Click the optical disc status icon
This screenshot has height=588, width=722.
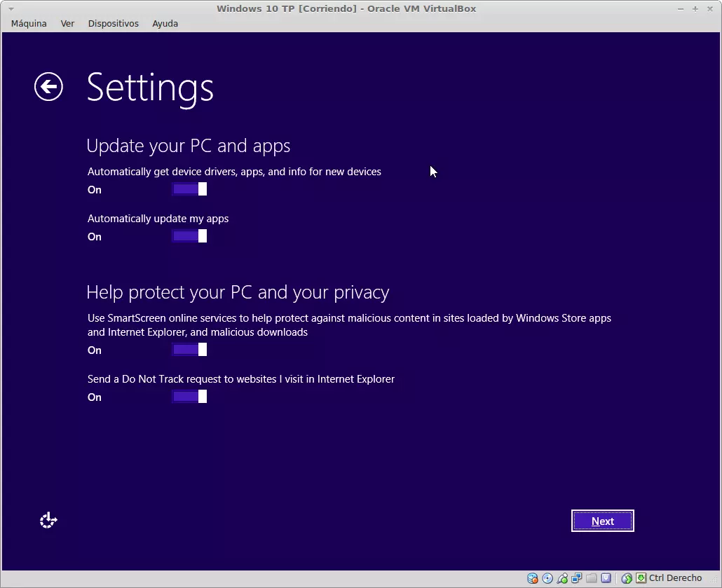[x=547, y=578]
